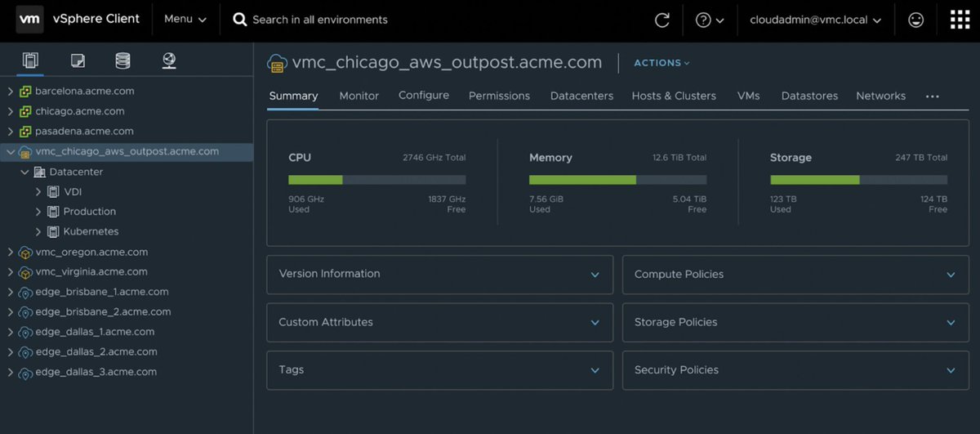Click the Memory usage bar

617,180
